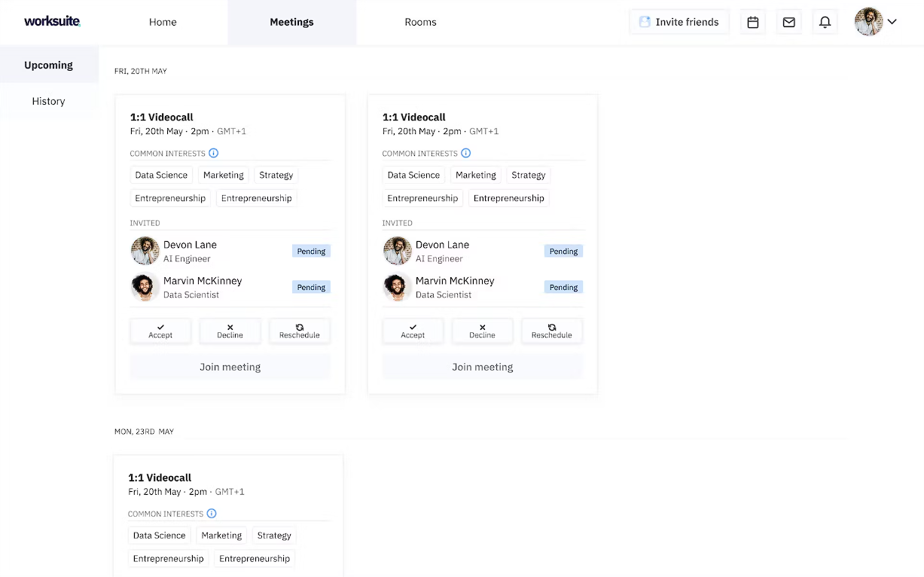Open the calendar icon in header
This screenshot has width=924, height=577.
tap(752, 23)
